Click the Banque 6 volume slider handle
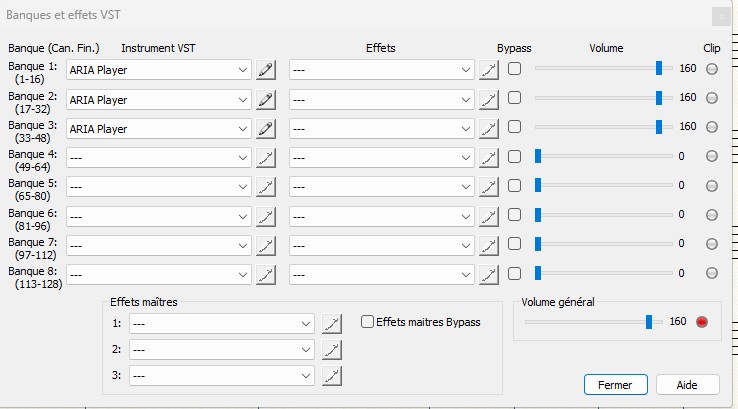Viewport: 738px width, 409px height. (x=538, y=214)
